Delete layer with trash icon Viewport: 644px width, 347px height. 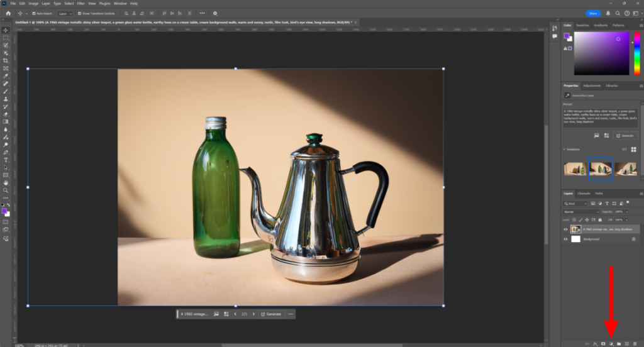coord(635,344)
